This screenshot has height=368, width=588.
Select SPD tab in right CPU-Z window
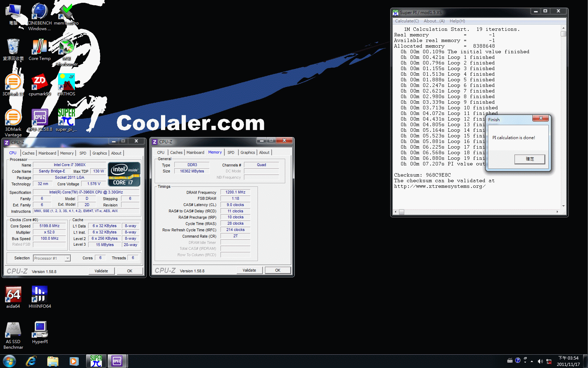tap(231, 152)
